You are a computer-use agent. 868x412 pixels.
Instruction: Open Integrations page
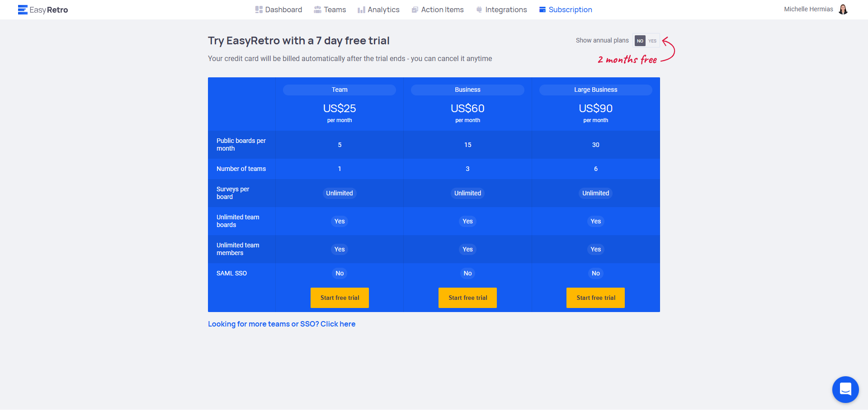[502, 9]
